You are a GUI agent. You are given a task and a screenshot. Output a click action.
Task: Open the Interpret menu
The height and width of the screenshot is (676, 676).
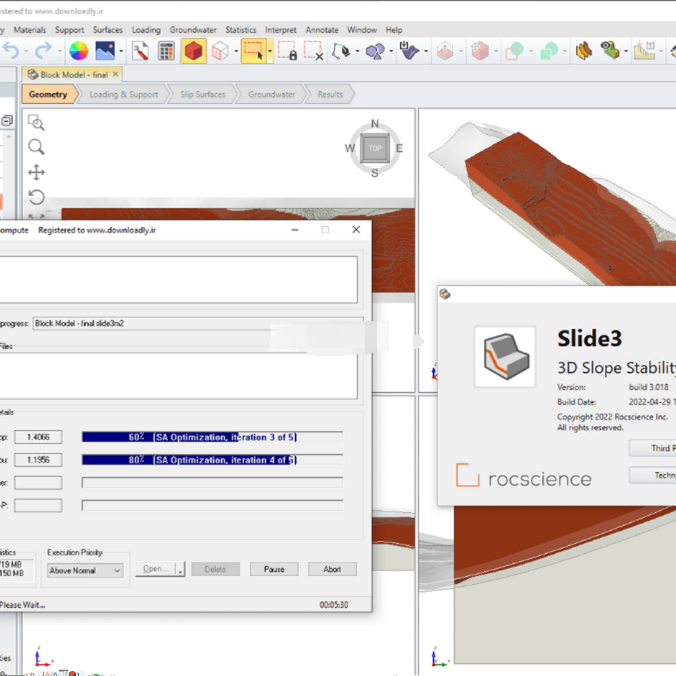[x=281, y=30]
